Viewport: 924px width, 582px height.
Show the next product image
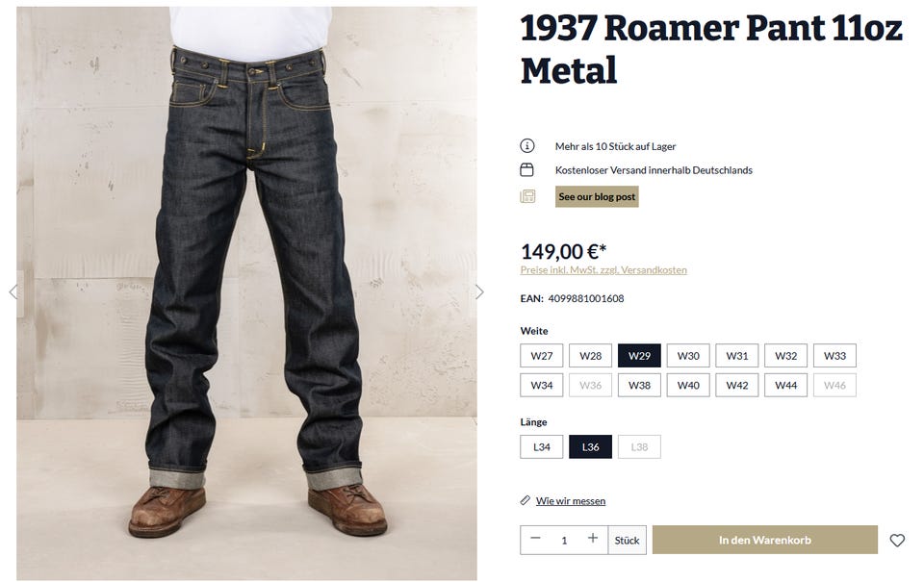(x=479, y=291)
